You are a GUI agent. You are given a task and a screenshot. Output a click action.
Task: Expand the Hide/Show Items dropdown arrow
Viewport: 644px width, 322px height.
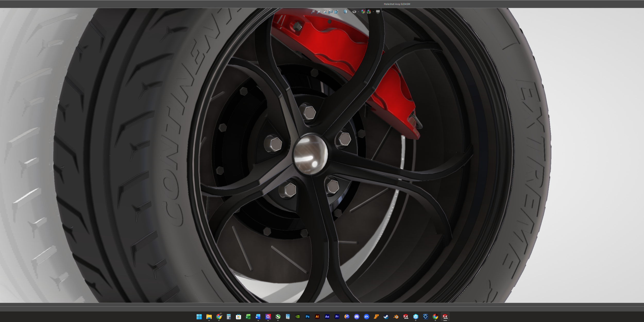coord(358,12)
